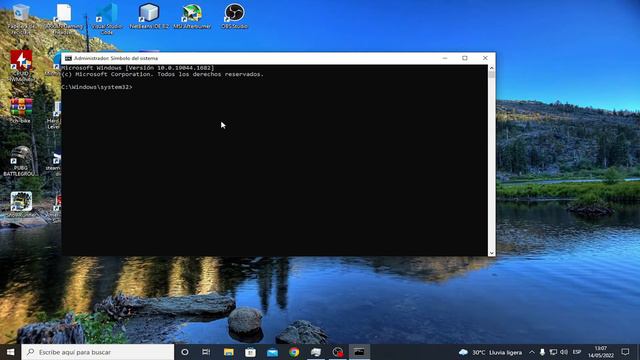Open Google Chrome from the taskbar
The height and width of the screenshot is (360, 640).
(x=294, y=352)
